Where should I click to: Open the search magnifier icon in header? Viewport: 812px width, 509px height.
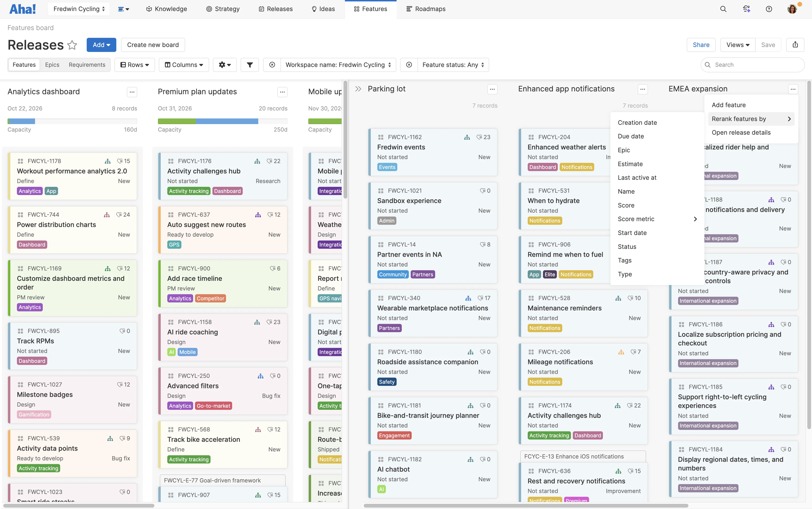tap(723, 9)
